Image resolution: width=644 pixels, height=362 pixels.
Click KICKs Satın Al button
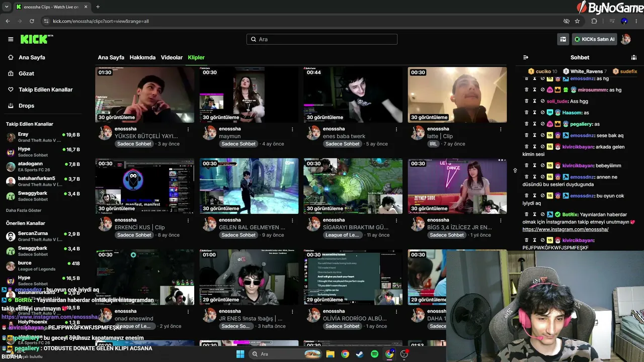pos(595,39)
